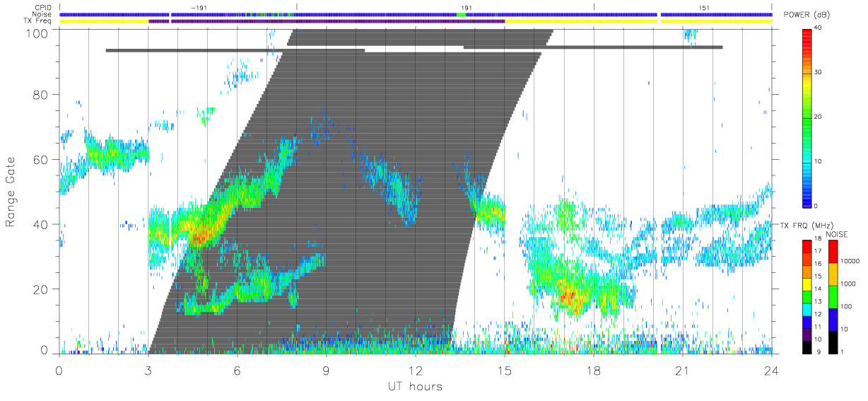Pick the red swatch in the NOISE legend

pyautogui.click(x=833, y=252)
